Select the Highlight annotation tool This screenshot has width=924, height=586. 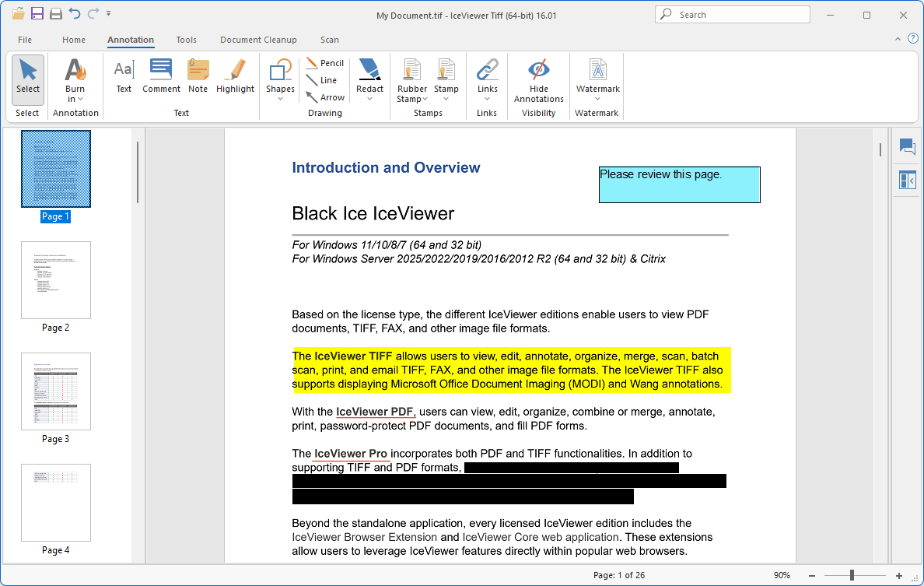(235, 77)
